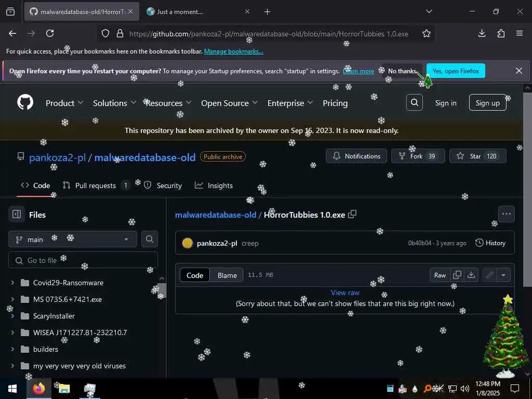Go back using the browser back arrow
This screenshot has width=532, height=399.
pos(12,33)
